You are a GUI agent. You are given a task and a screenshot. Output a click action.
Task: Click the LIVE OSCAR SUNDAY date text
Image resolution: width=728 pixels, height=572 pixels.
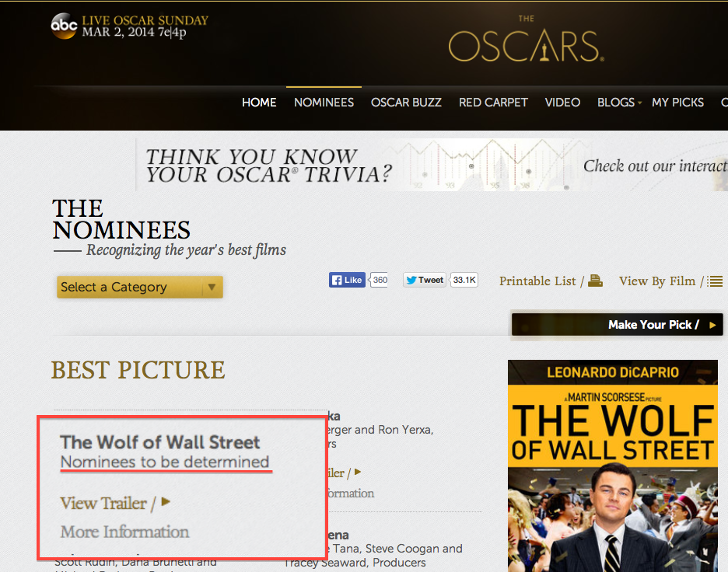point(145,26)
